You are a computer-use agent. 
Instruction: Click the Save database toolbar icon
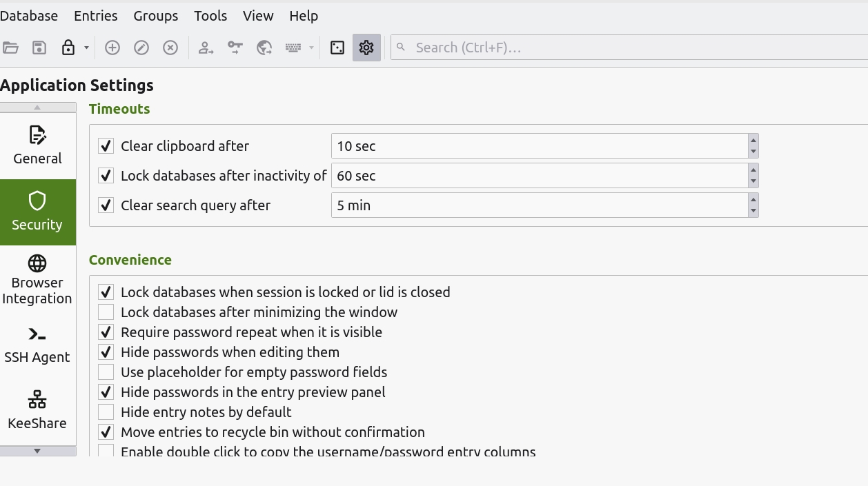(x=39, y=48)
